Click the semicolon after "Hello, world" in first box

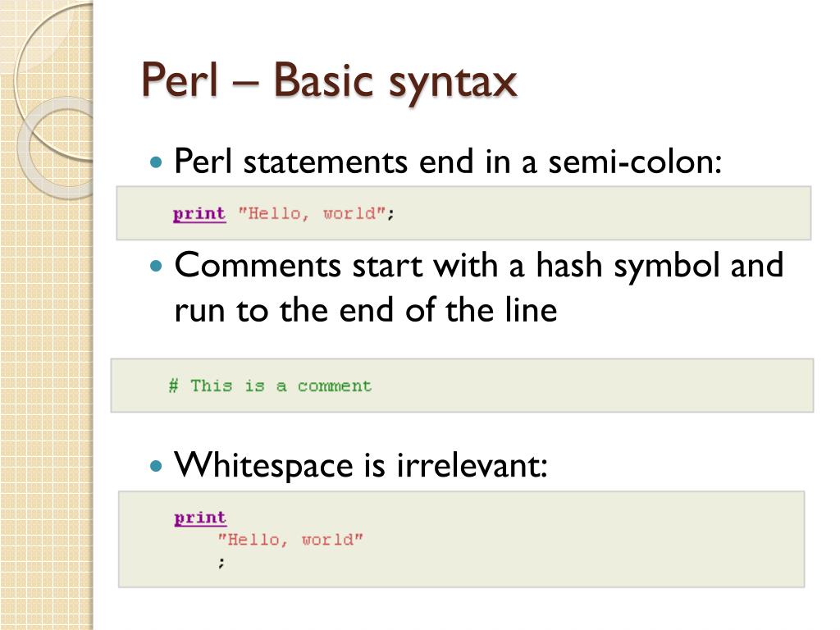391,215
